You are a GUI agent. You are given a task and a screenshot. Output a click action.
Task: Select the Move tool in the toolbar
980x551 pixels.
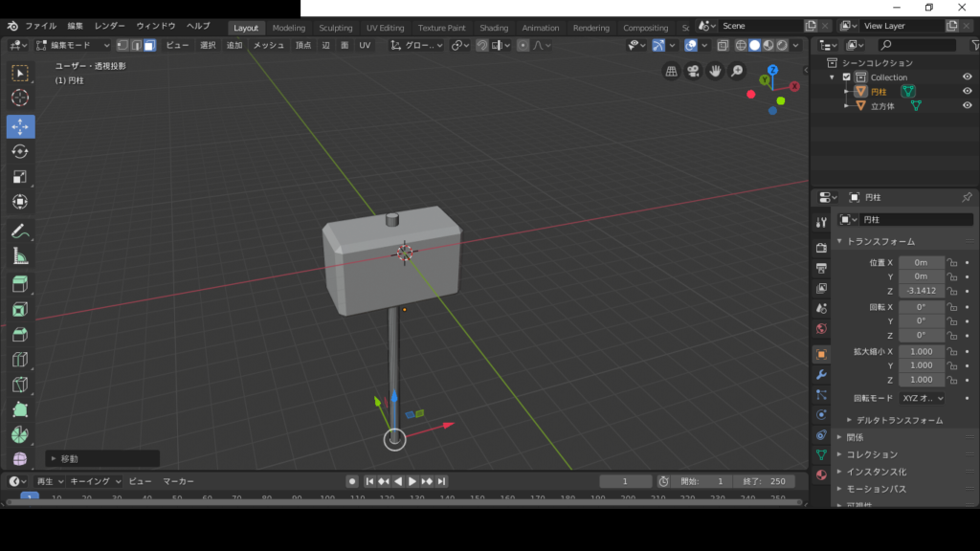point(20,127)
